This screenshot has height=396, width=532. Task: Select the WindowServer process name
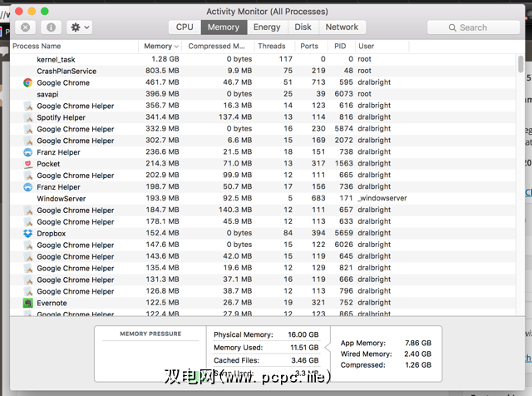tap(61, 199)
